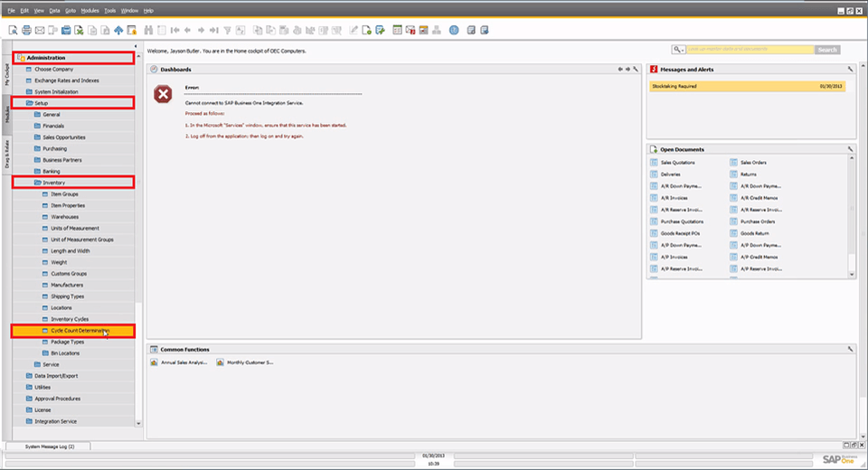Open the Window menu
The height and width of the screenshot is (470, 868).
(129, 11)
